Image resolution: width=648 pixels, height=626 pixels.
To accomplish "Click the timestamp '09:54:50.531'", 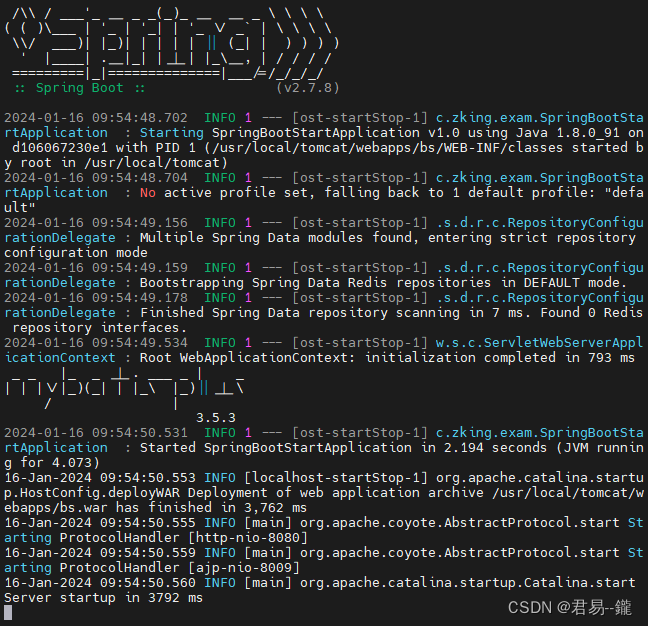I will pyautogui.click(x=140, y=433).
